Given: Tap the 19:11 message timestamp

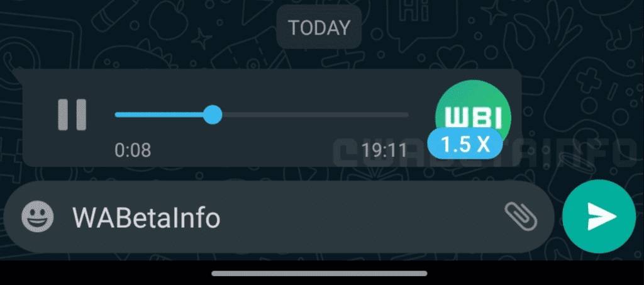Looking at the screenshot, I should (384, 150).
